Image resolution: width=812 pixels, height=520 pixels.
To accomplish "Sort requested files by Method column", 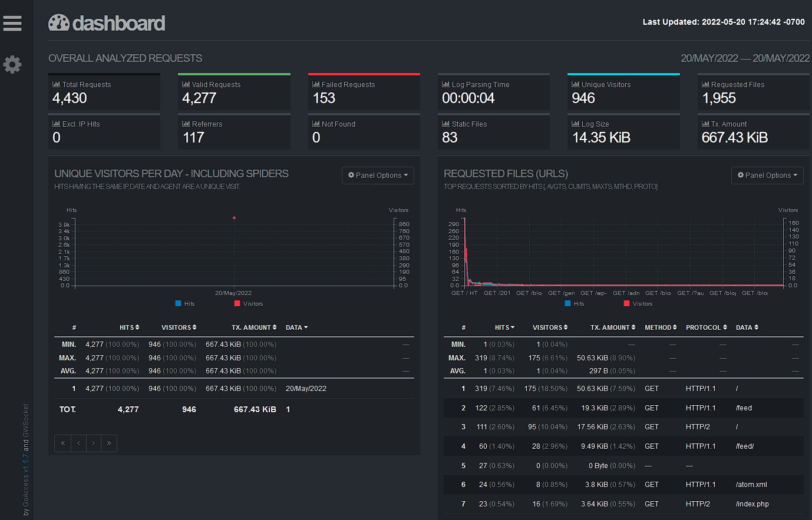I will 661,327.
